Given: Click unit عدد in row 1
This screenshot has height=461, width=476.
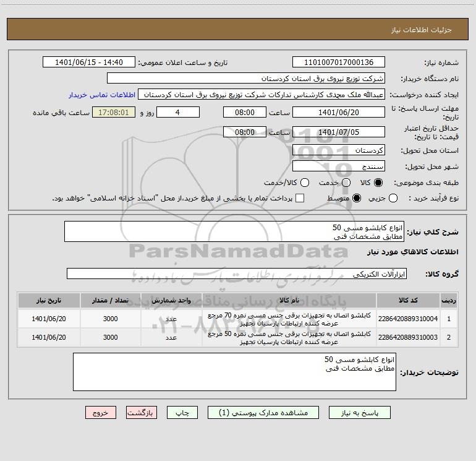Looking at the screenshot, I should (171, 319).
